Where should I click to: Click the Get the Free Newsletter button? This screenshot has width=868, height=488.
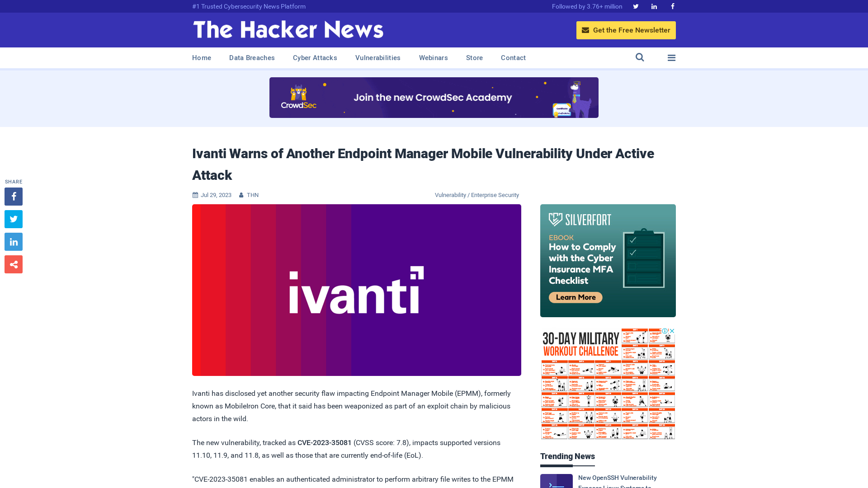[x=626, y=30]
